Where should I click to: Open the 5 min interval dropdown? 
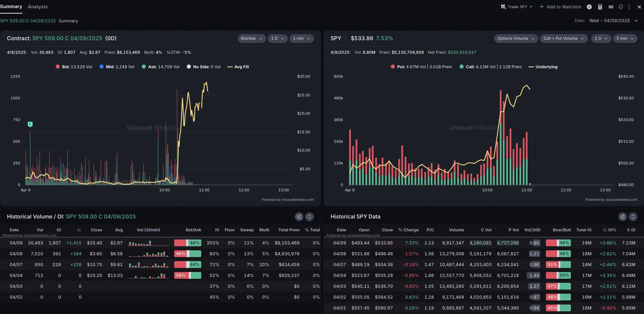click(625, 39)
